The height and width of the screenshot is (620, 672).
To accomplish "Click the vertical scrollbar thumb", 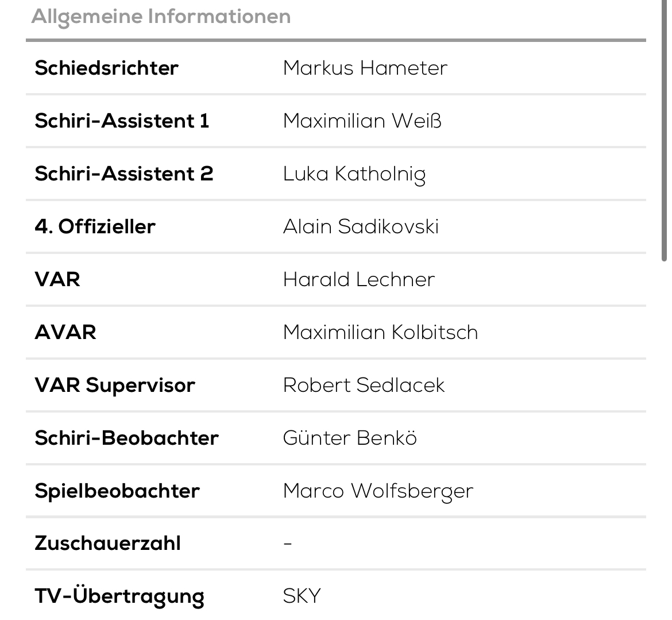I will (x=665, y=130).
